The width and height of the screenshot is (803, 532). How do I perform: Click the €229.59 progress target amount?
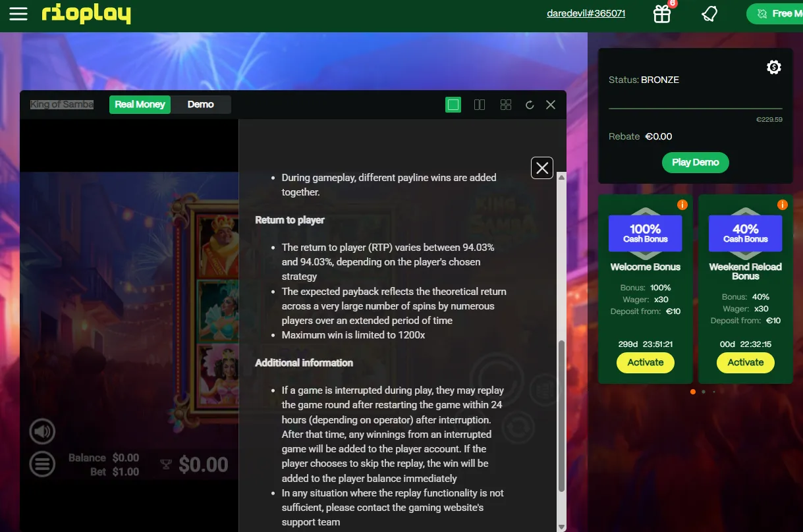point(769,120)
